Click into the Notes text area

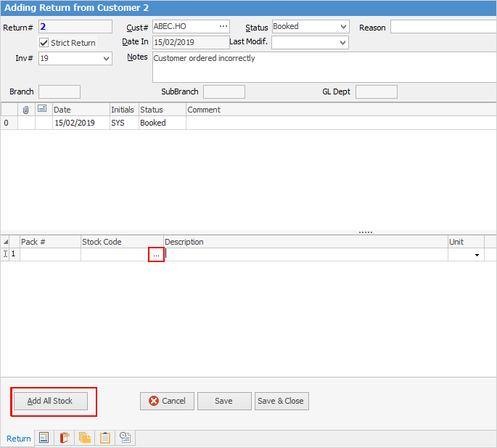pos(324,68)
